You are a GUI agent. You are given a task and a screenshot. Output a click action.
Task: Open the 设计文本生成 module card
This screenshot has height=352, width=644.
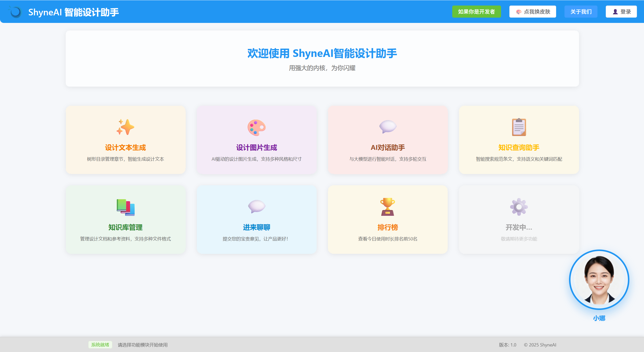tap(126, 140)
